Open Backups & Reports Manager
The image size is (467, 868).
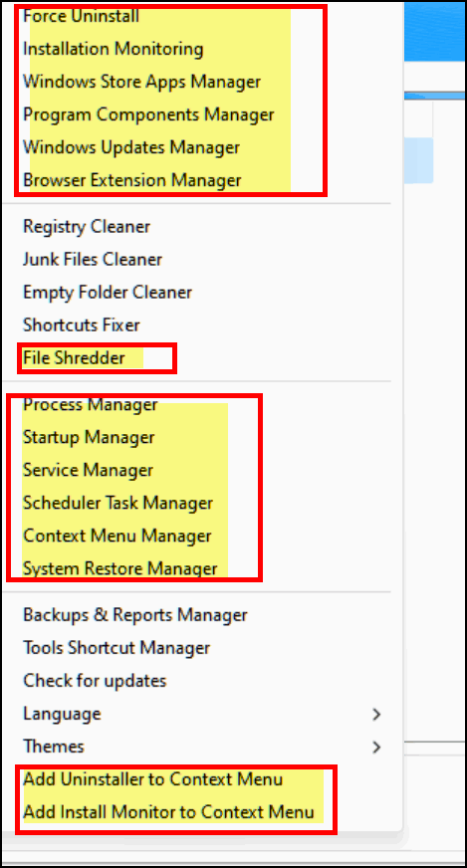[135, 615]
